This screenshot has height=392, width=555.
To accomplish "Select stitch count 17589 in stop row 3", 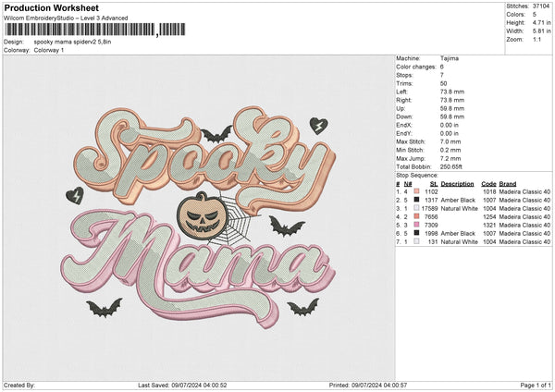I will pyautogui.click(x=430, y=209).
